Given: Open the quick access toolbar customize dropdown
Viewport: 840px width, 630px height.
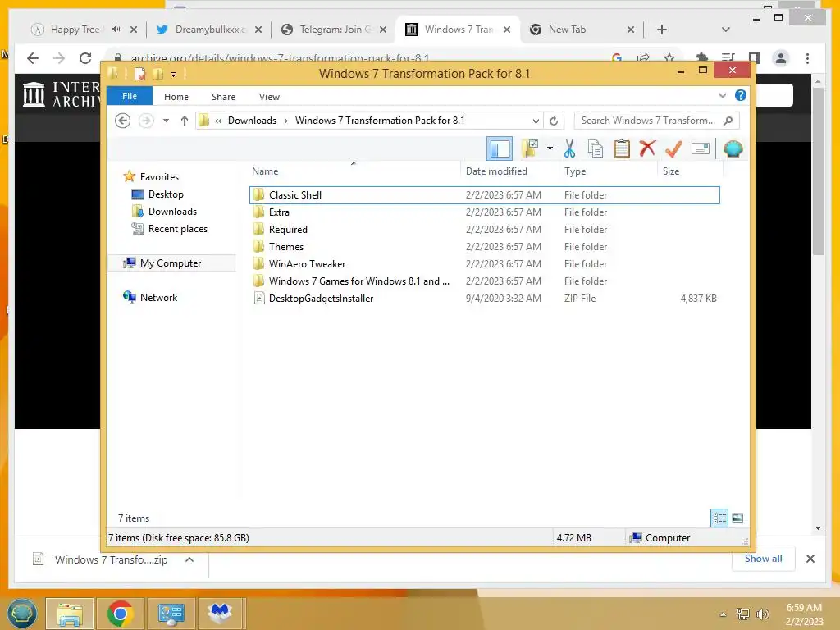Looking at the screenshot, I should pos(174,74).
